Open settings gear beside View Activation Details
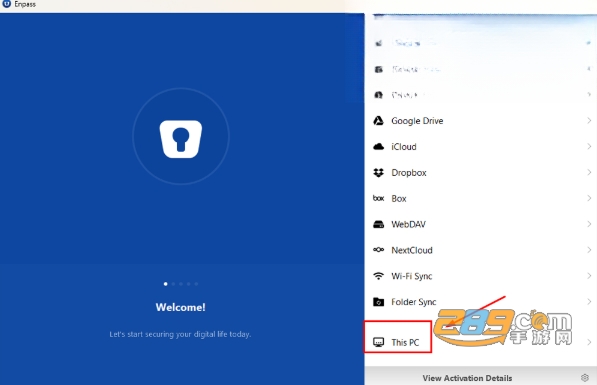Screen dimensions: 597x385 click(584, 378)
